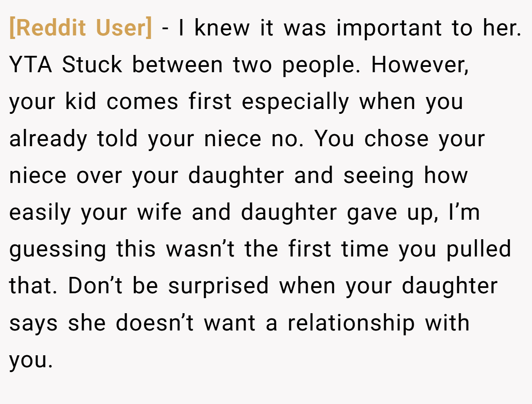Click the words "seeing how" in the text
The image size is (532, 404).
coord(405,176)
